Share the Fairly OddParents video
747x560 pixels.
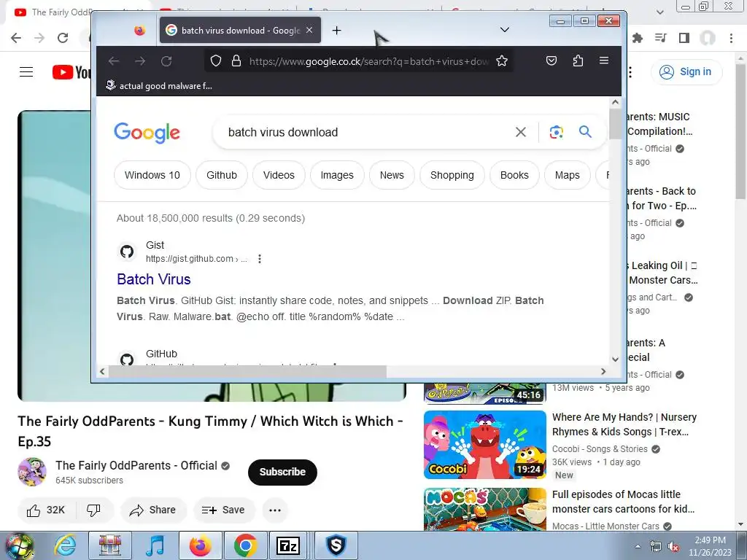pos(153,510)
